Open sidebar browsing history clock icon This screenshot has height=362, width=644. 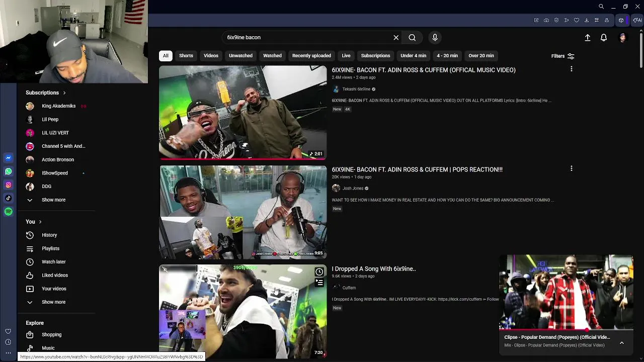click(8, 342)
